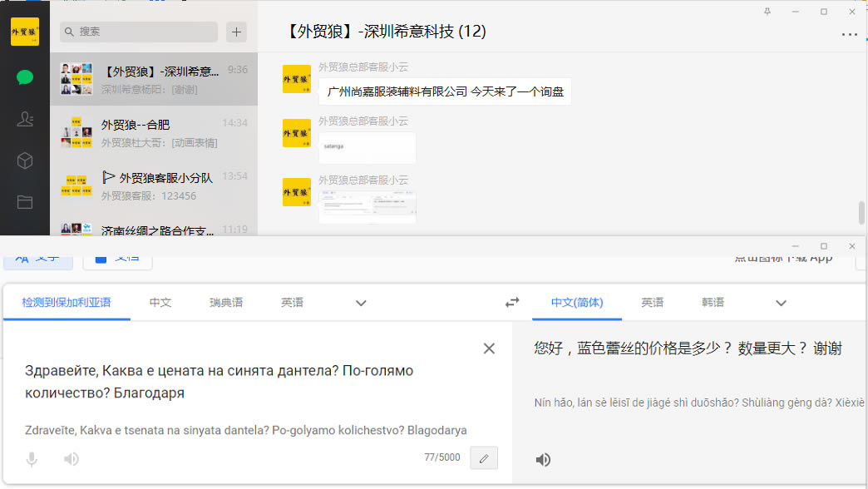Play audio of the Chinese translation
Viewport: 868px width, 489px height.
pos(543,459)
